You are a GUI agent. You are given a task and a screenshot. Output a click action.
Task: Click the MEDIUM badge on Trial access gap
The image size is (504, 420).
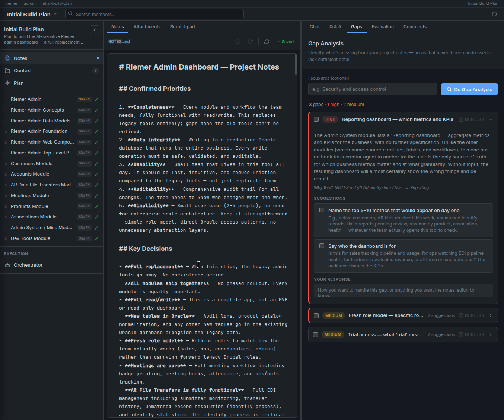pos(333,334)
